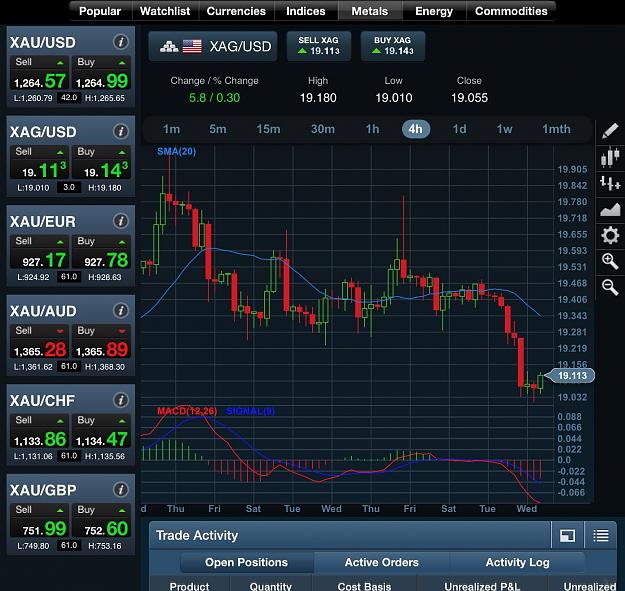Open the Watchlist tab
625x591 pixels.
[165, 11]
